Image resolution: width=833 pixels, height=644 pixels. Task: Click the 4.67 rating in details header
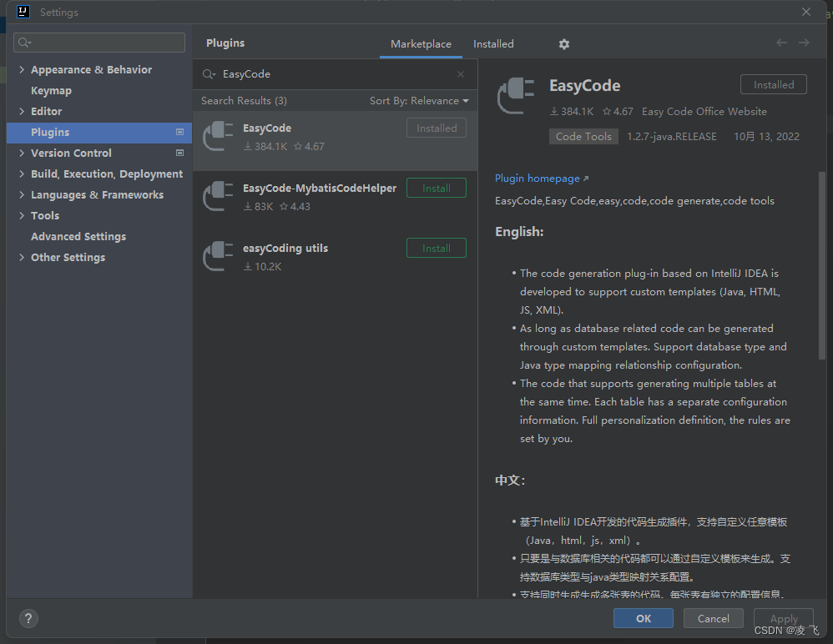click(618, 112)
